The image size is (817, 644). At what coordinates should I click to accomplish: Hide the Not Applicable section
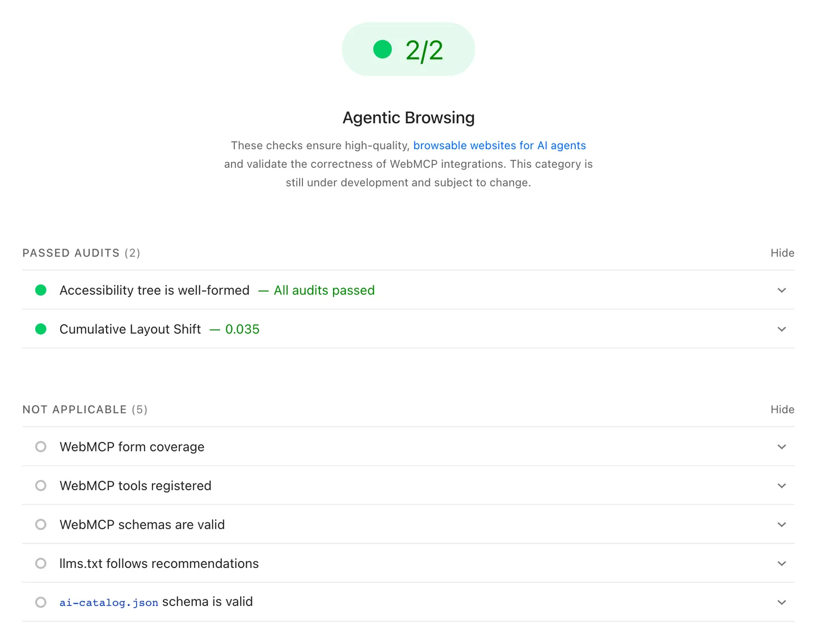(x=782, y=410)
